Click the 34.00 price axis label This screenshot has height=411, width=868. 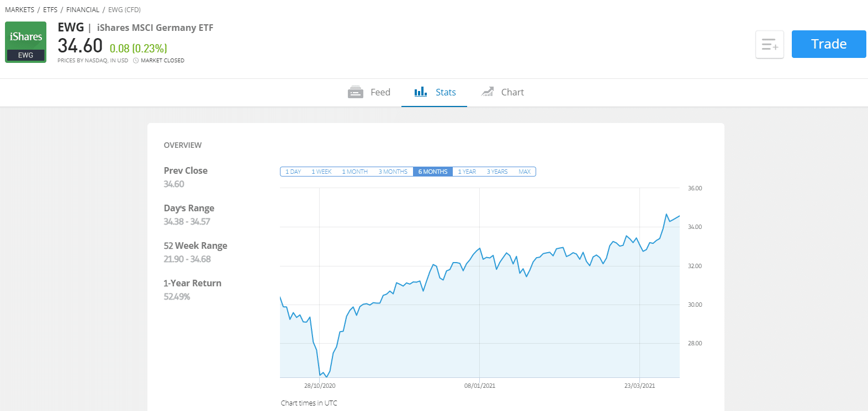695,227
